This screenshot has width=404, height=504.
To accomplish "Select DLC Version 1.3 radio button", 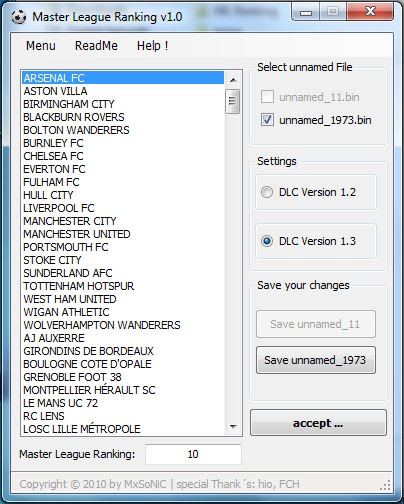I will pyautogui.click(x=267, y=241).
